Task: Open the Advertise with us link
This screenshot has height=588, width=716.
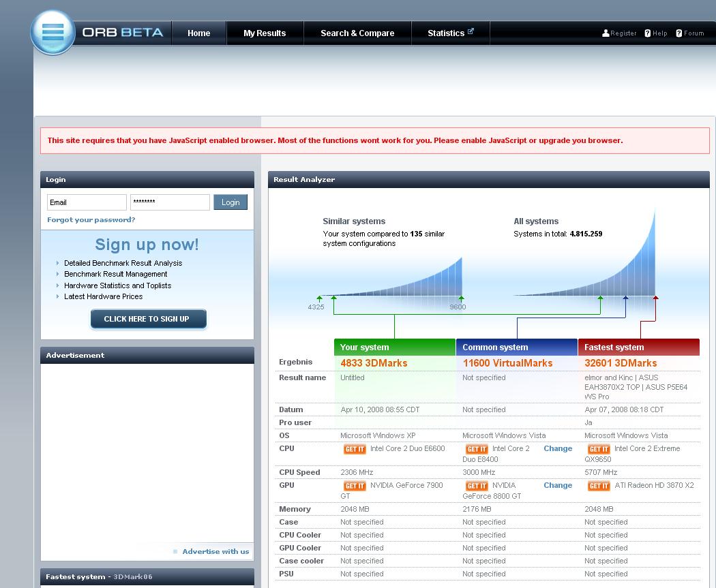Action: [215, 551]
